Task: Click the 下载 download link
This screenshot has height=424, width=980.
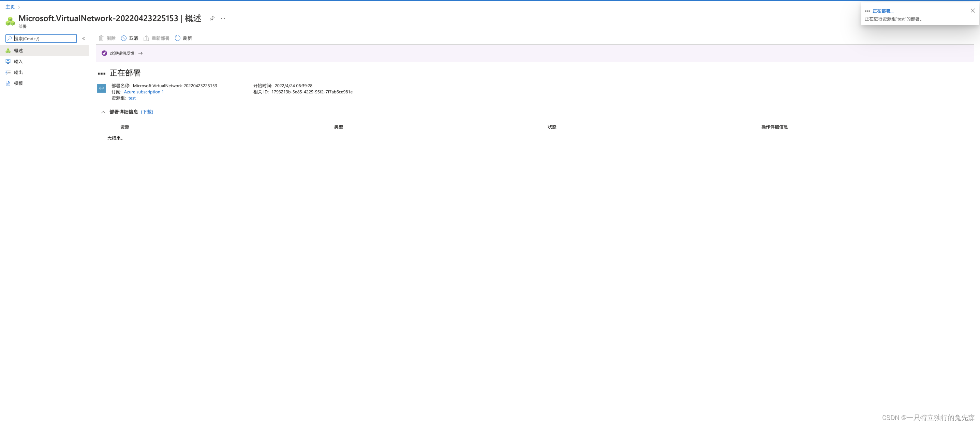Action: click(147, 112)
